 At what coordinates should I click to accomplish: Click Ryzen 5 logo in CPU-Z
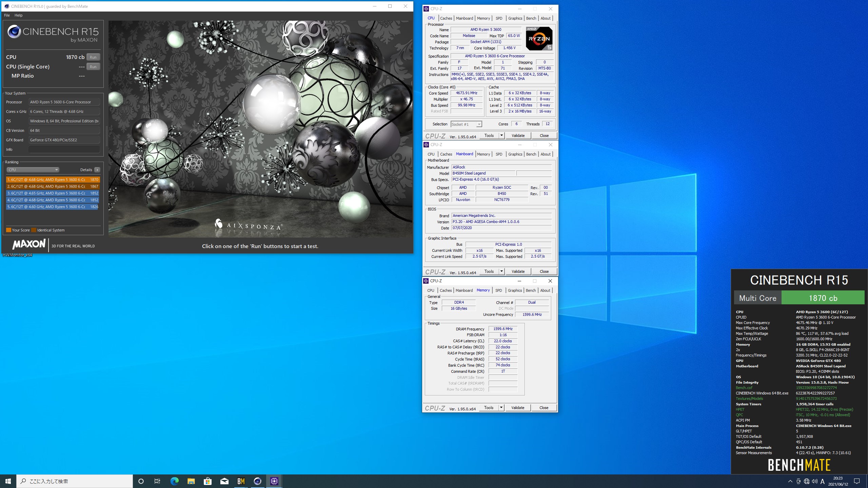click(x=539, y=38)
